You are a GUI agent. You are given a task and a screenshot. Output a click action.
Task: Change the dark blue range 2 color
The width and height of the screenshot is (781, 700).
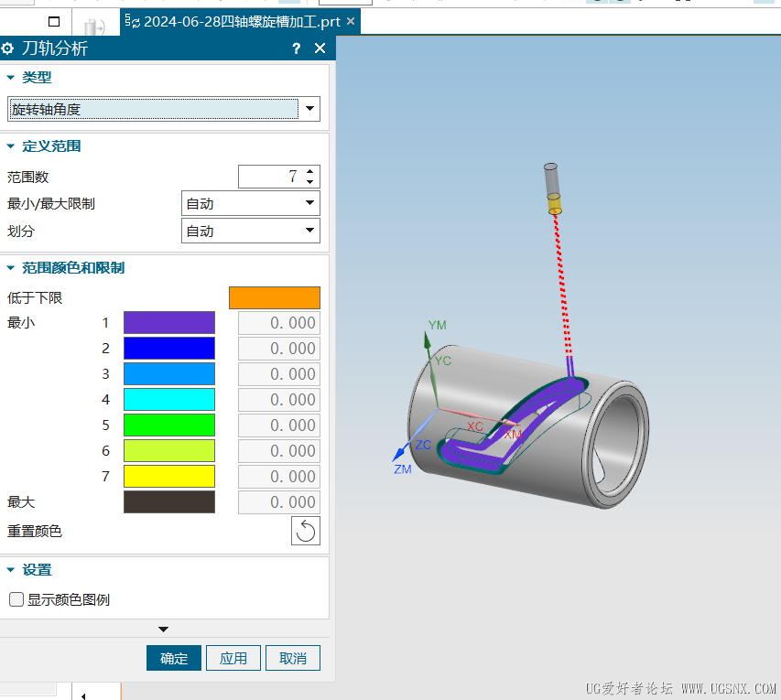pyautogui.click(x=169, y=348)
